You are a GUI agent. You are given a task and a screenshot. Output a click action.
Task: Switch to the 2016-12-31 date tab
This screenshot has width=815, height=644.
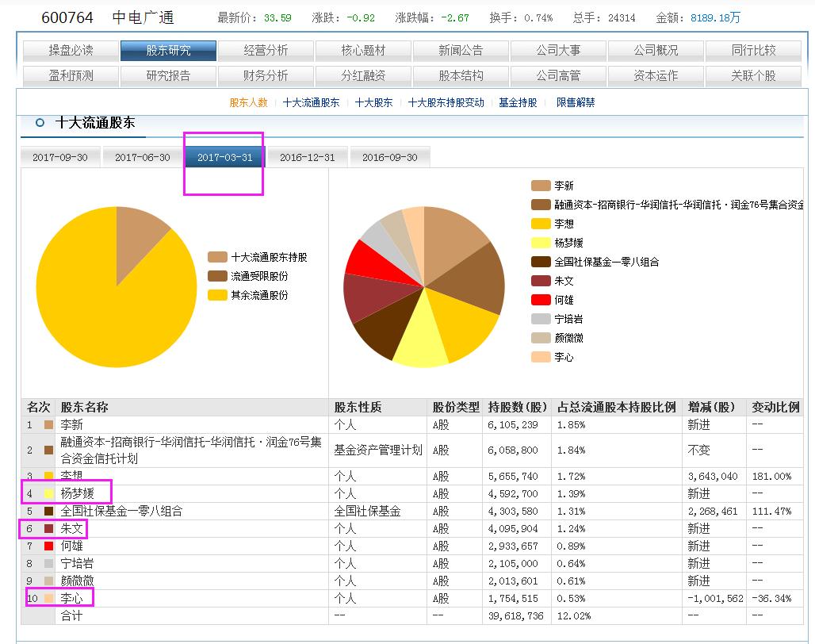(x=307, y=157)
